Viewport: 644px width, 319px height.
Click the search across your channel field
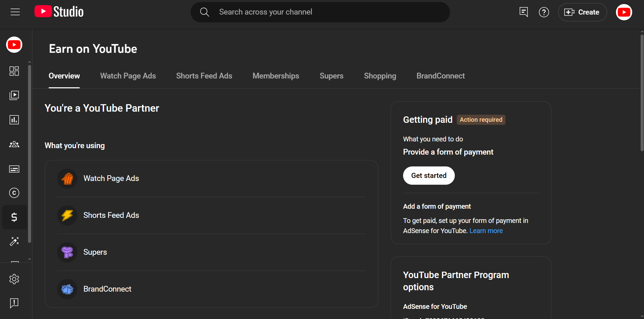coord(320,12)
